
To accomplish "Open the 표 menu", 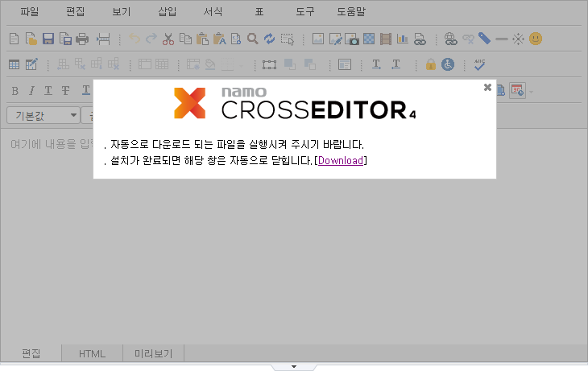I will [x=259, y=11].
